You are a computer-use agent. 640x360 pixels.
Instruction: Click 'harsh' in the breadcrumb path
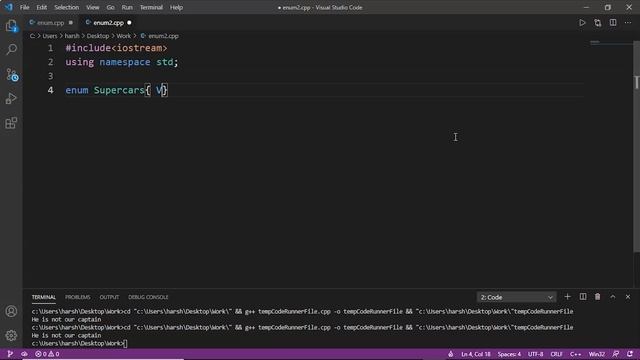[72, 36]
